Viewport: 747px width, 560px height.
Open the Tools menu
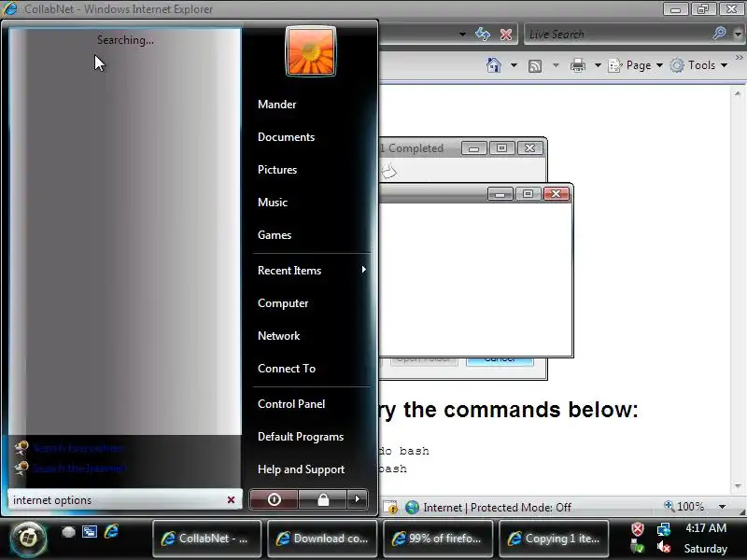pos(698,65)
